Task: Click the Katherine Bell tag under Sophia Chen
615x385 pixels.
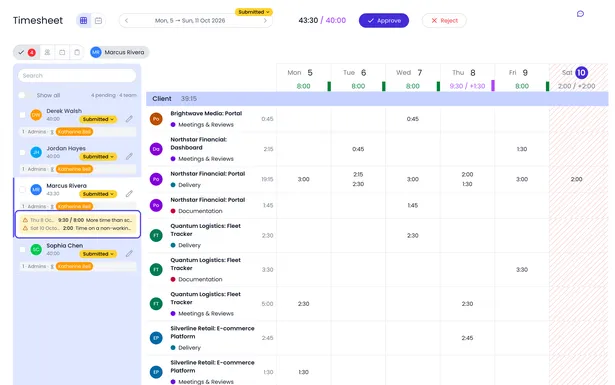Action: tap(75, 266)
